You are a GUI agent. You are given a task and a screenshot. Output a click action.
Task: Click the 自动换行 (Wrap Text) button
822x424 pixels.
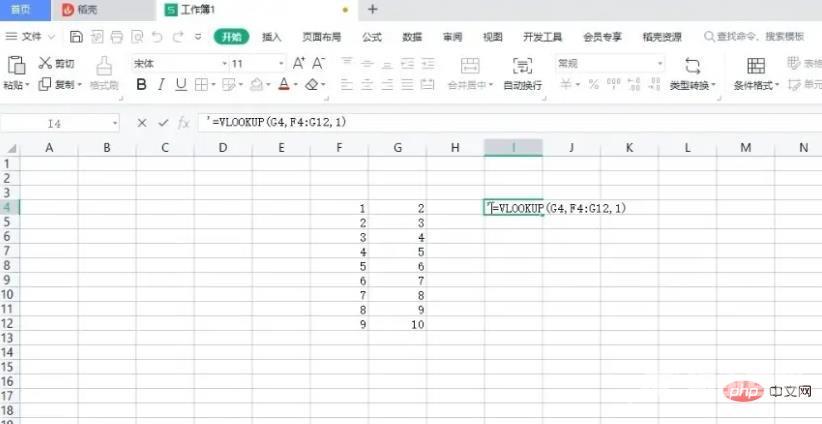point(522,73)
